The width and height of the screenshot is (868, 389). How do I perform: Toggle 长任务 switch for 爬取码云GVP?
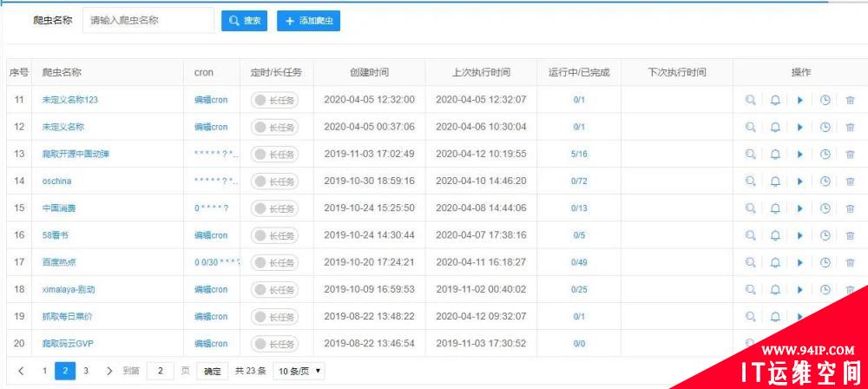tap(274, 344)
